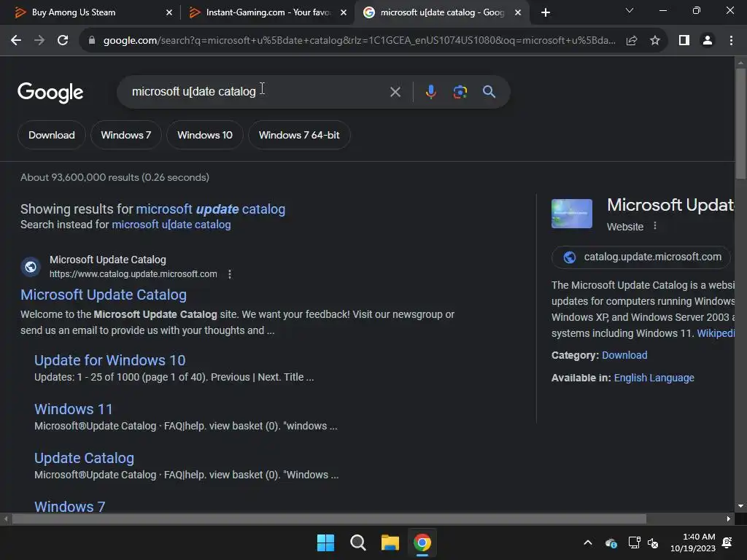The width and height of the screenshot is (747, 560).
Task: Open the Windows 7 sublink
Action: pyautogui.click(x=69, y=506)
